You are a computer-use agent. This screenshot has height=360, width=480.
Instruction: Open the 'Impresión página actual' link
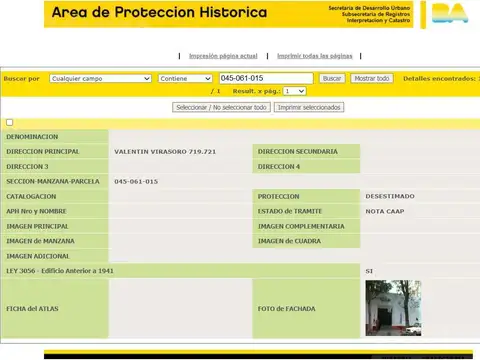(x=223, y=56)
